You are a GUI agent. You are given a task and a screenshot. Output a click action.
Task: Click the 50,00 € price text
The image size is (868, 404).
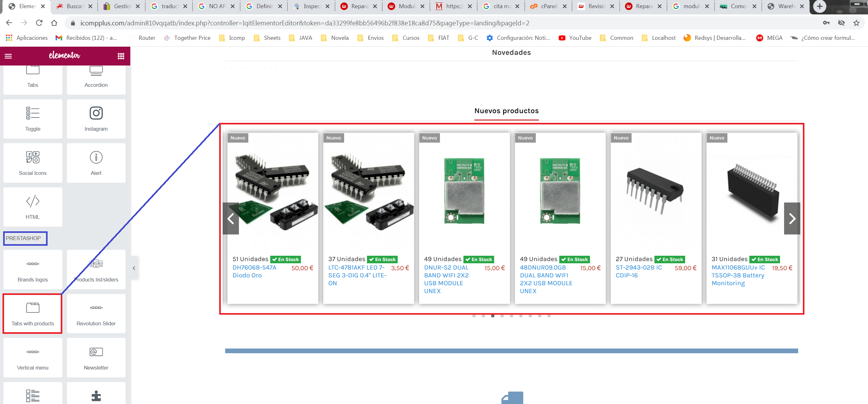click(x=302, y=268)
